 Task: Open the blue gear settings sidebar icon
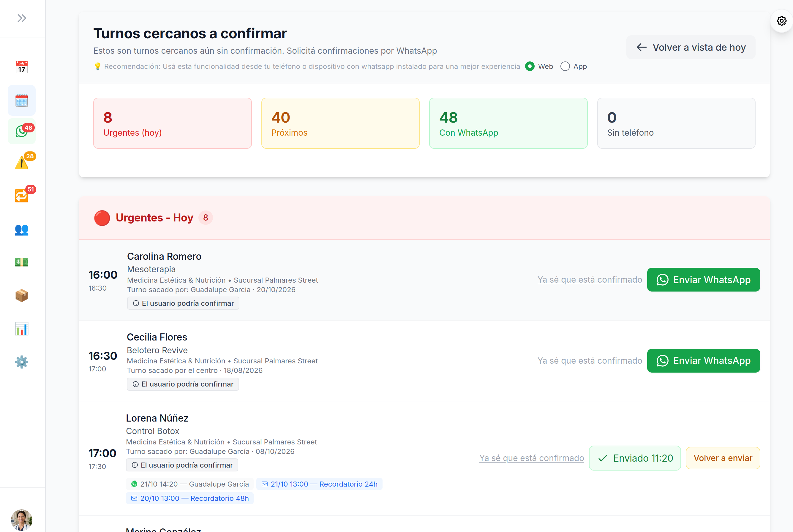[x=22, y=362]
